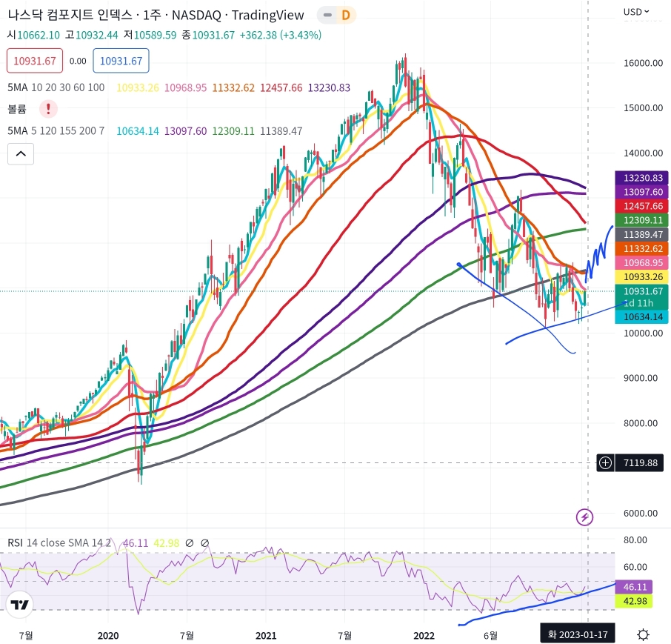The width and height of the screenshot is (671, 644).
Task: Click the orange 11332.62 price axis label
Action: tap(642, 248)
